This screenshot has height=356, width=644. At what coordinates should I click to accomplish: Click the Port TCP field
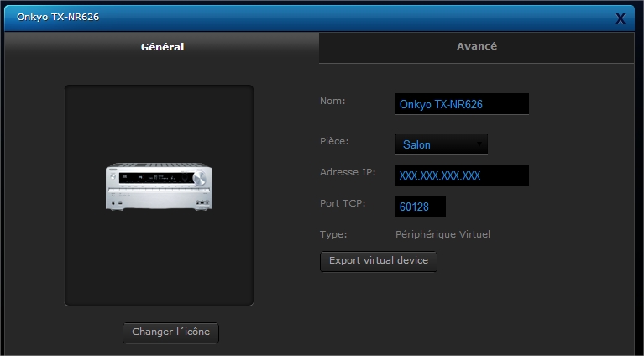pos(421,206)
